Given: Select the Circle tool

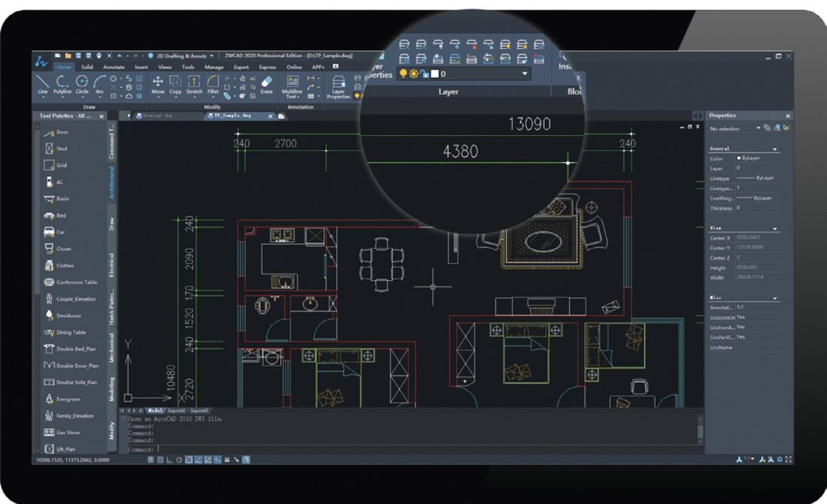Looking at the screenshot, I should click(82, 84).
